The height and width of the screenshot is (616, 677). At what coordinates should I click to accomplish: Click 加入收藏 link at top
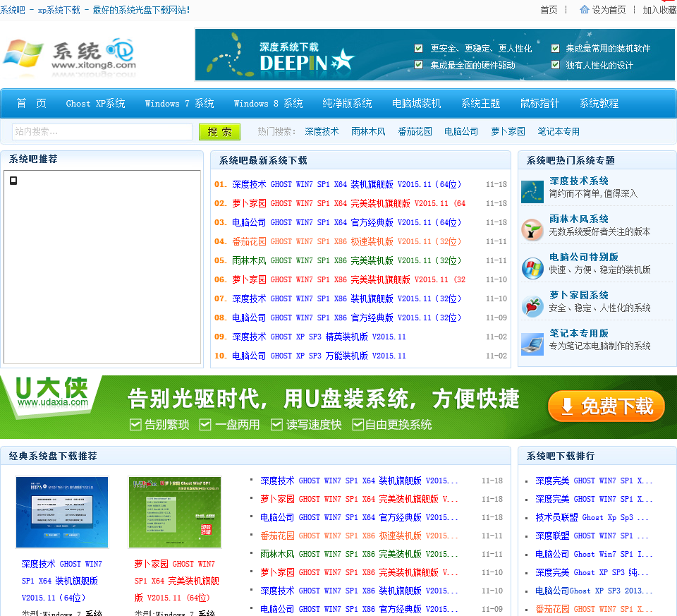tap(660, 10)
